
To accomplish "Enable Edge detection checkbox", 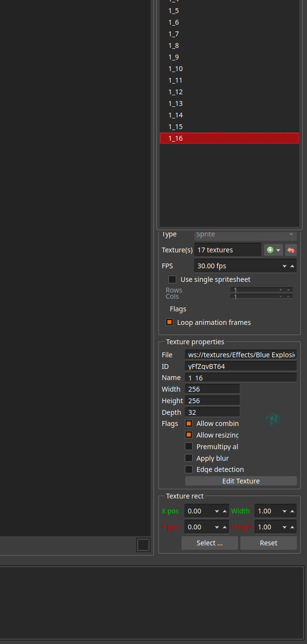I will pyautogui.click(x=189, y=469).
